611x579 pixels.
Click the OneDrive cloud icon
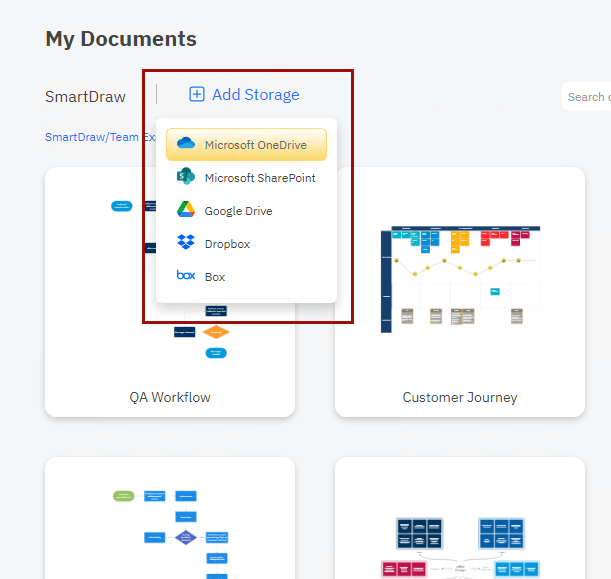pyautogui.click(x=186, y=144)
